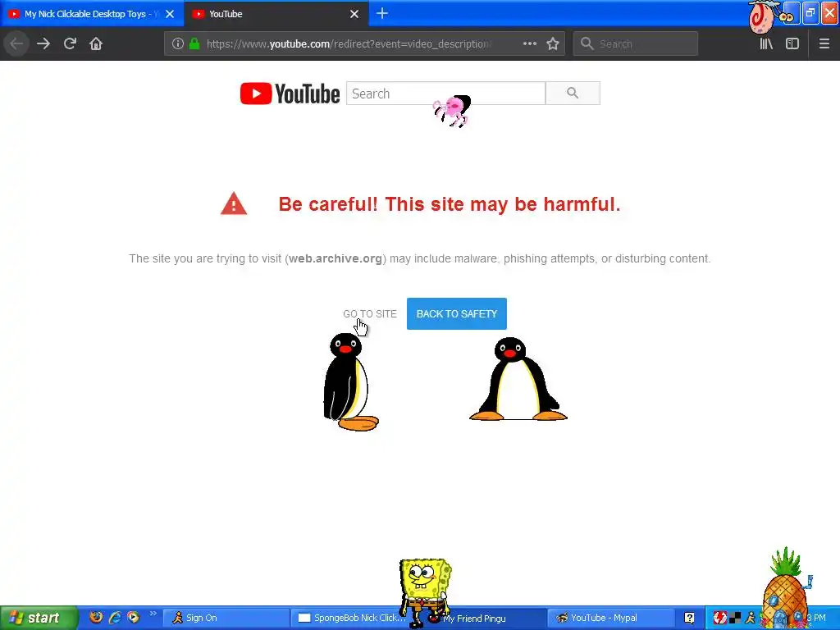
Task: Click the YouTube search magnifier button
Action: [x=573, y=94]
